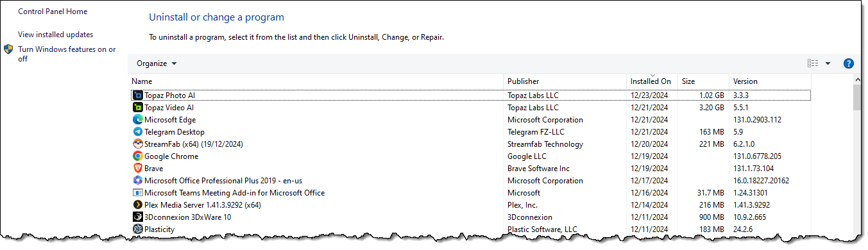Image resolution: width=868 pixels, height=250 pixels.
Task: Click publisher Google LLC cell
Action: [x=527, y=156]
